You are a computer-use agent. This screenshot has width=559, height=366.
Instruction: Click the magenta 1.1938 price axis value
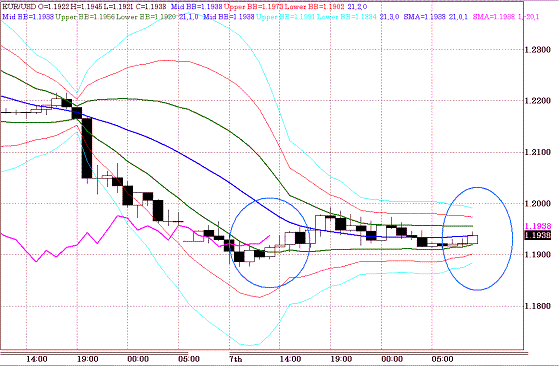[538, 226]
